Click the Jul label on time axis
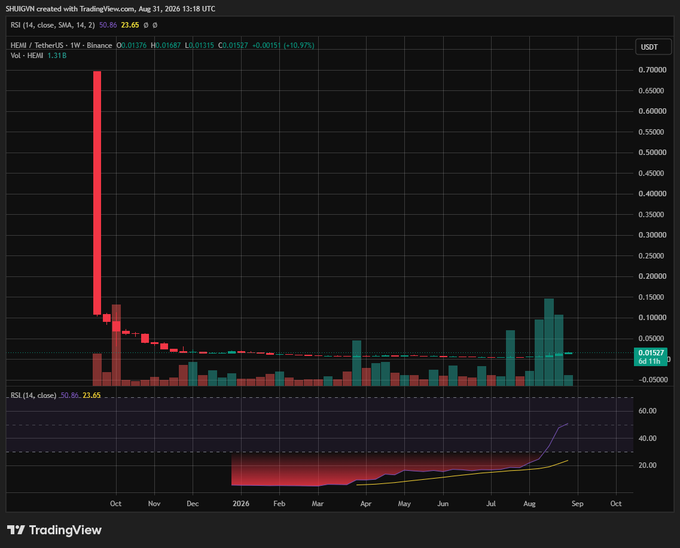 491,503
